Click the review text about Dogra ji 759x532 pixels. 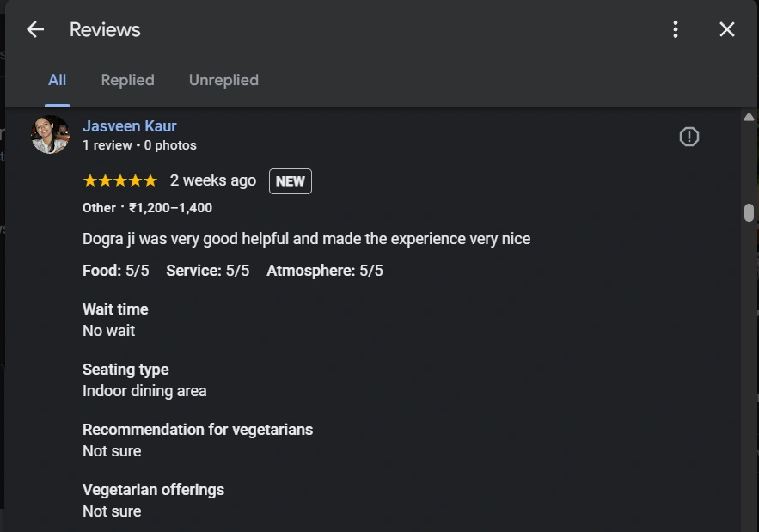tap(306, 238)
